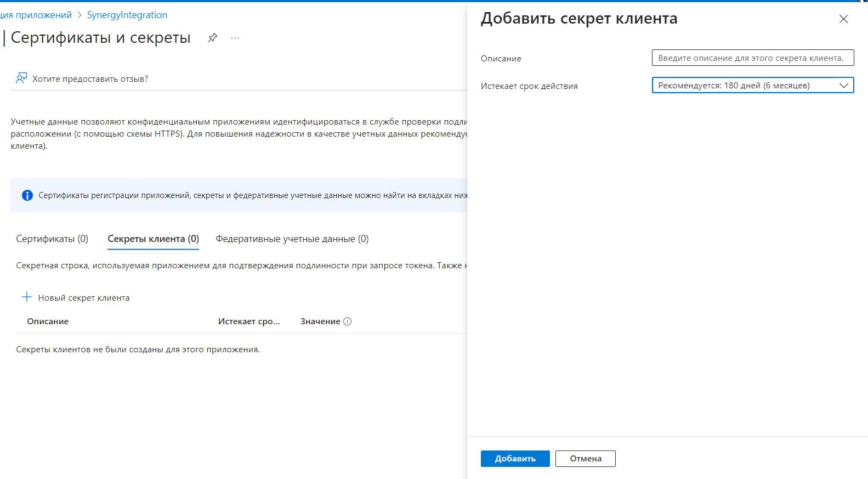Open the Федеративные учетные данные (0) tab
This screenshot has height=479, width=868.
[x=292, y=239]
